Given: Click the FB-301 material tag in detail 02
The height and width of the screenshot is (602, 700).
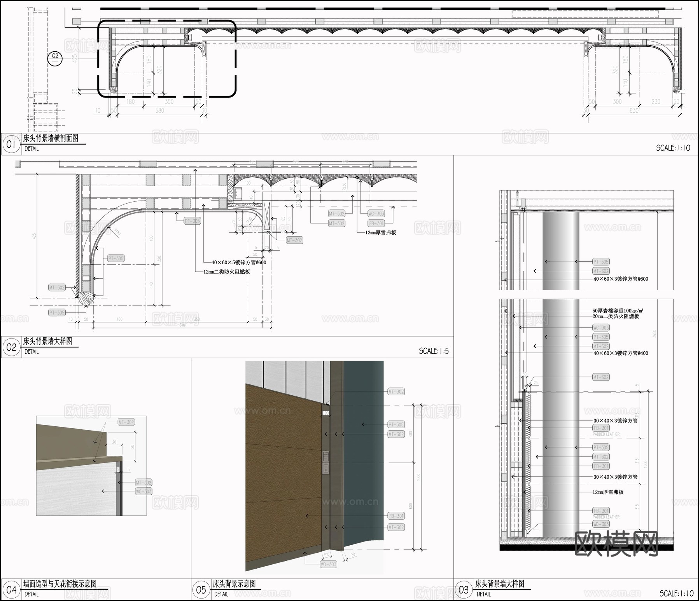Looking at the screenshot, I should click(376, 223).
